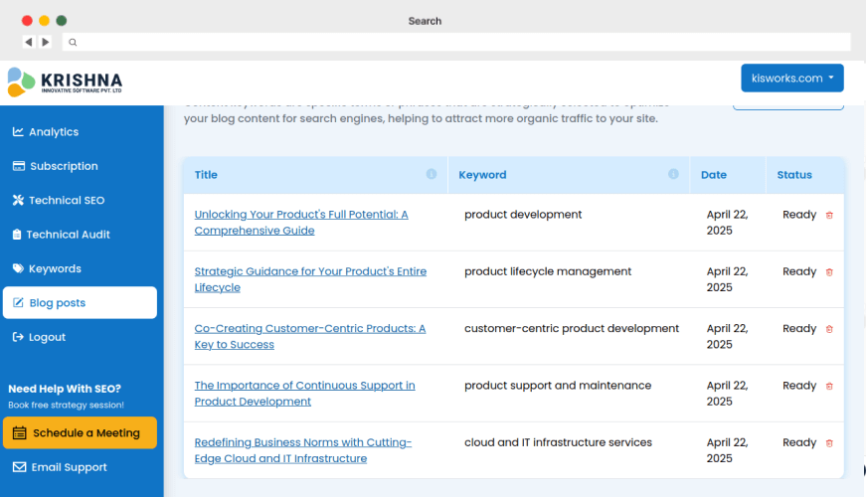Click the Email Support button

click(69, 467)
